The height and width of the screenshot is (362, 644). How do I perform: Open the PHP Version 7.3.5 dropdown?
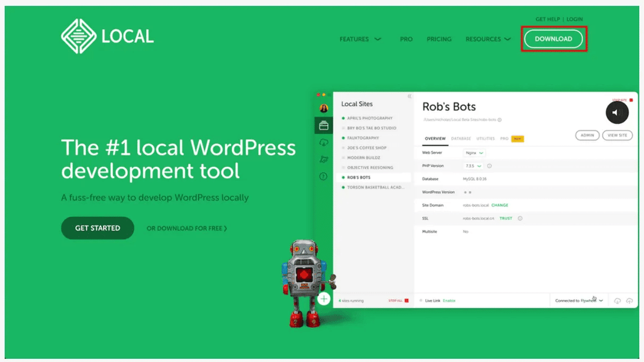pos(473,166)
